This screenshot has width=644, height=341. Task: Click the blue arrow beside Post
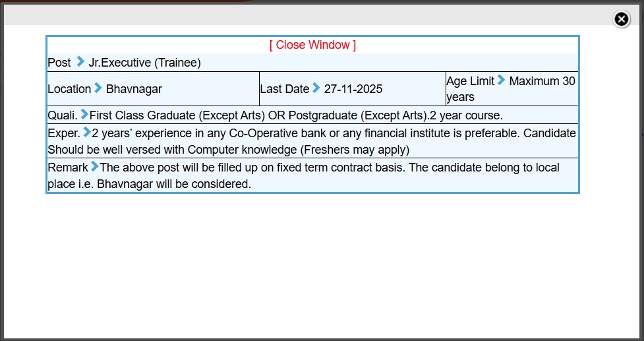(80, 62)
